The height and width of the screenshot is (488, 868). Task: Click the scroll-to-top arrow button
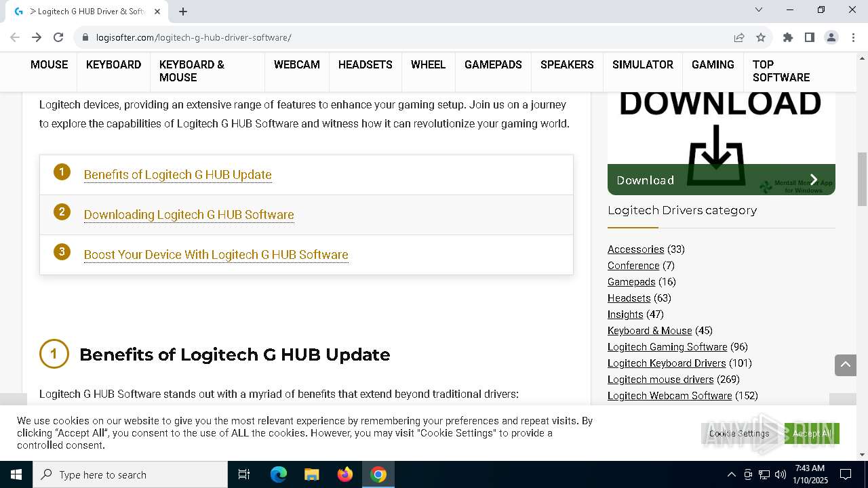click(846, 365)
